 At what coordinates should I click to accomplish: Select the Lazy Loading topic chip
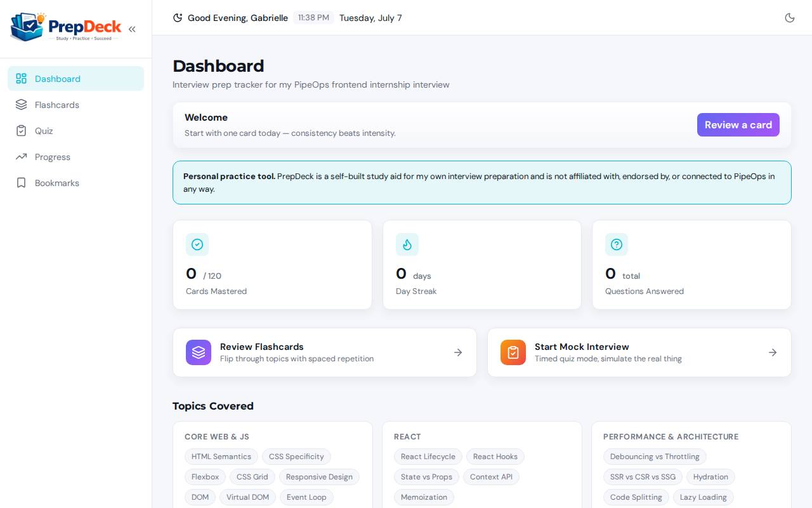[x=704, y=497]
